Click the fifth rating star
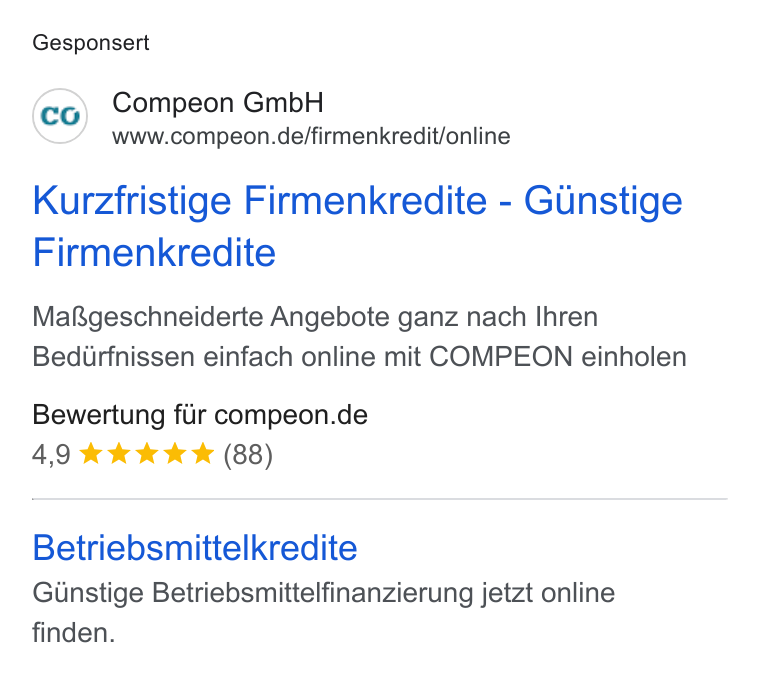The width and height of the screenshot is (760, 700). tap(203, 454)
